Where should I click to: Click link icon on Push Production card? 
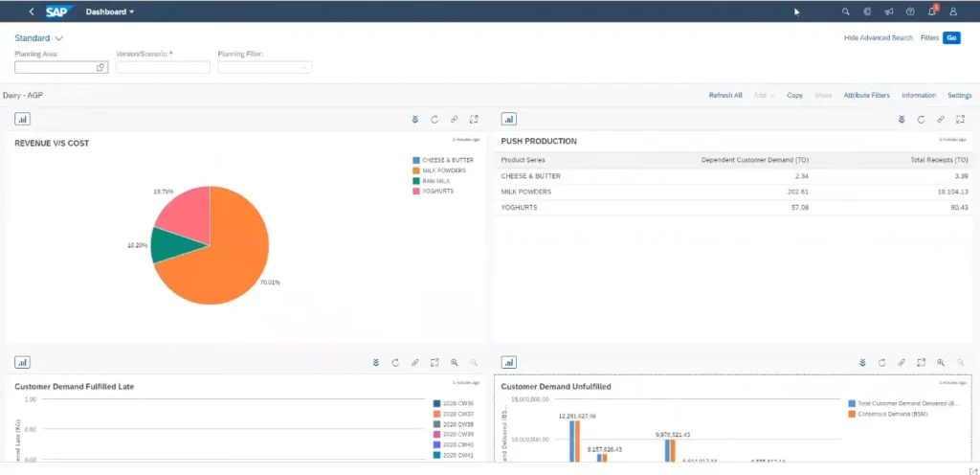941,120
